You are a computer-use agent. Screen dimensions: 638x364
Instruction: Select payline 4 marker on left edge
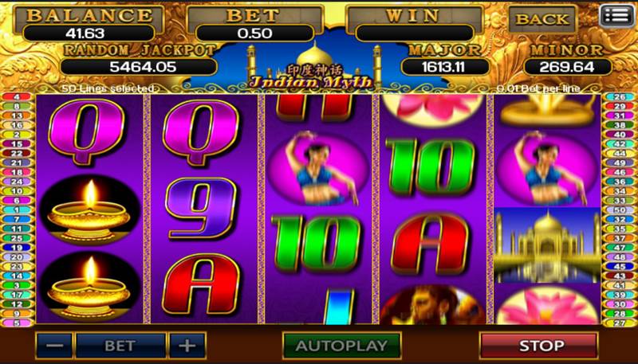(x=17, y=97)
